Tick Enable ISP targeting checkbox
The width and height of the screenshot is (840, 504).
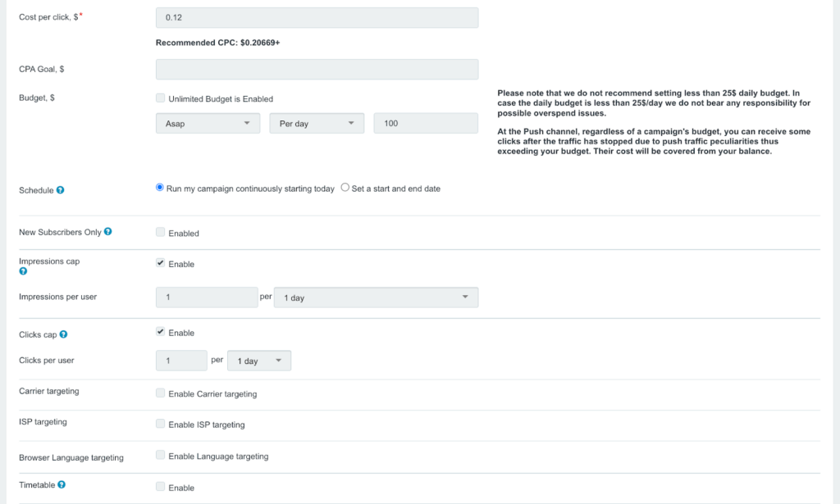[x=161, y=425]
